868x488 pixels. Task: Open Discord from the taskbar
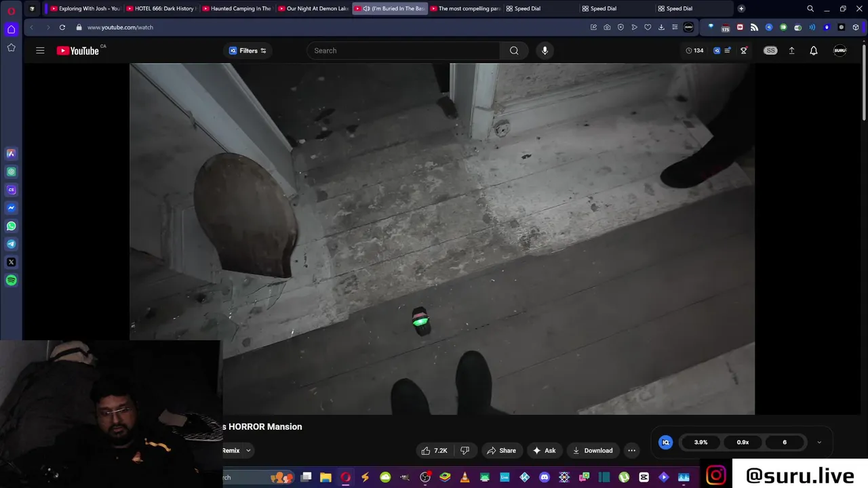point(544,477)
